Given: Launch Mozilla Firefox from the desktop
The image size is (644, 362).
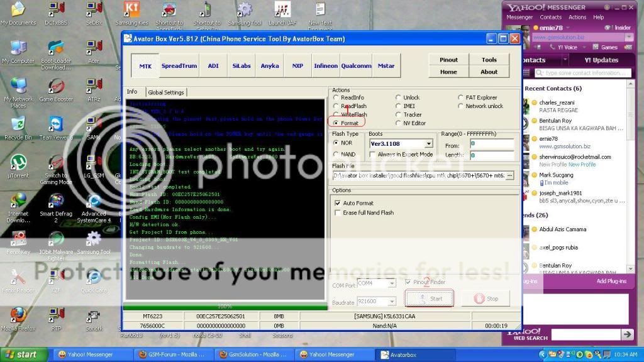Looking at the screenshot, I should point(18,315).
